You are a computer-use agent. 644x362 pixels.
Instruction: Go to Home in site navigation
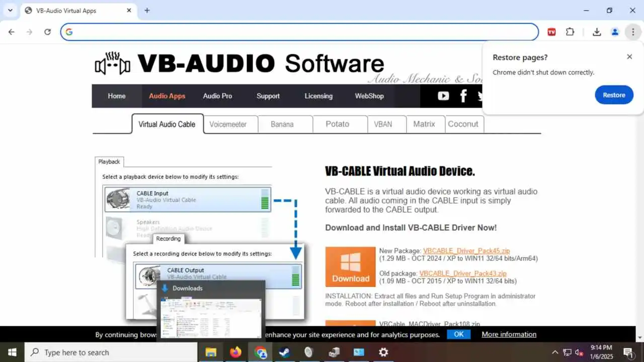(117, 96)
